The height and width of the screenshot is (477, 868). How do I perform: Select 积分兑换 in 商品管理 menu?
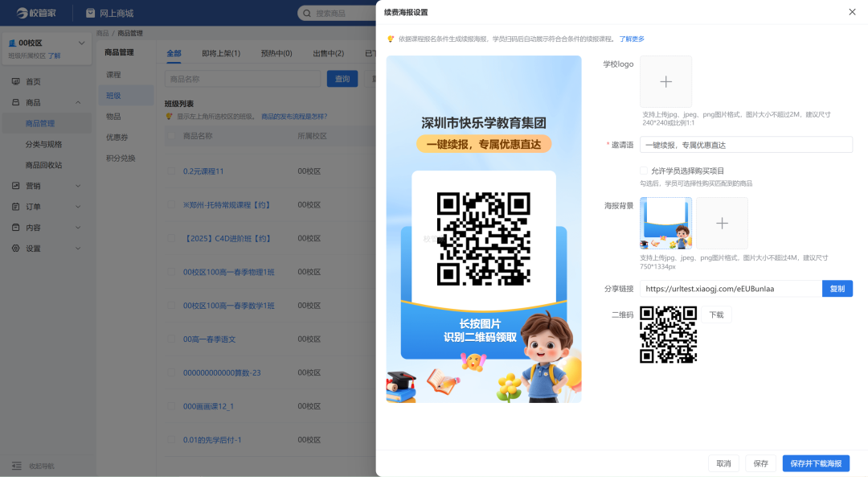tap(121, 158)
